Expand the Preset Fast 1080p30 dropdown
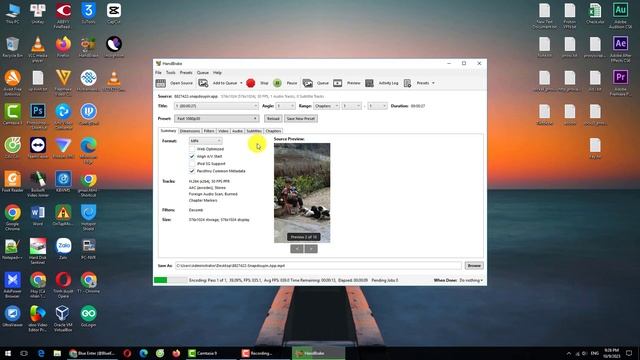640x360 pixels. point(216,119)
